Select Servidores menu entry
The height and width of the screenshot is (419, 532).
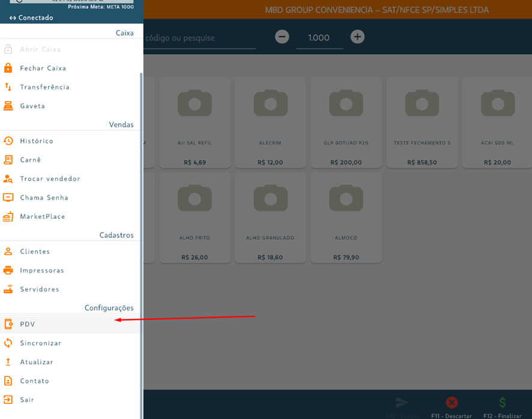(x=40, y=290)
